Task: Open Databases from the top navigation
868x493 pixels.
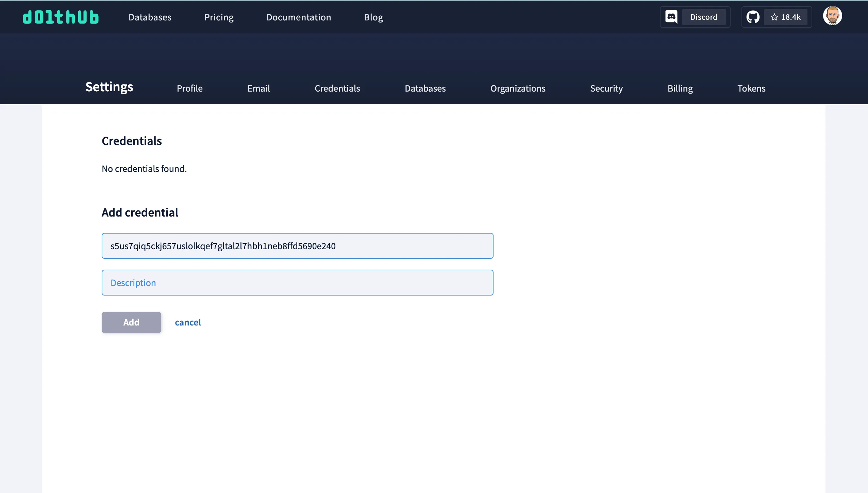Action: 150,17
